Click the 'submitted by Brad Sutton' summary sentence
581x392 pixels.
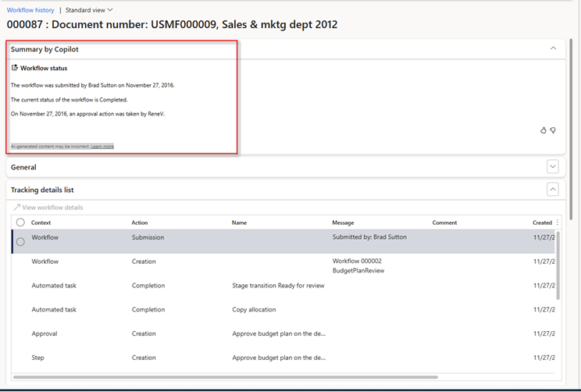92,85
